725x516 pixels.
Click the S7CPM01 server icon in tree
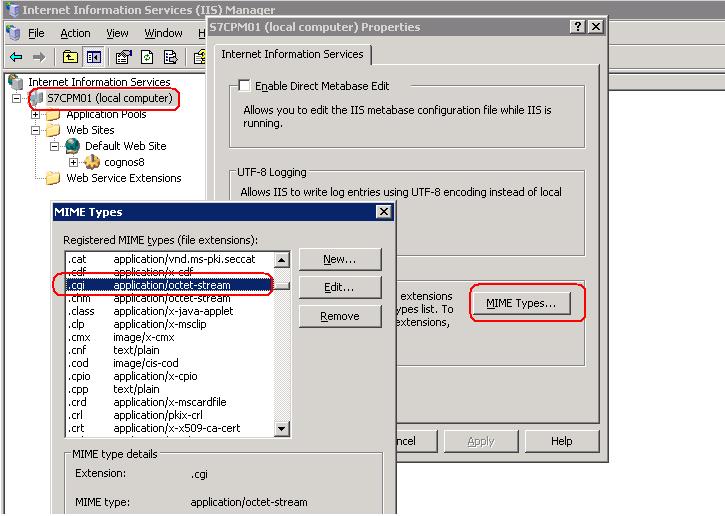click(37, 98)
